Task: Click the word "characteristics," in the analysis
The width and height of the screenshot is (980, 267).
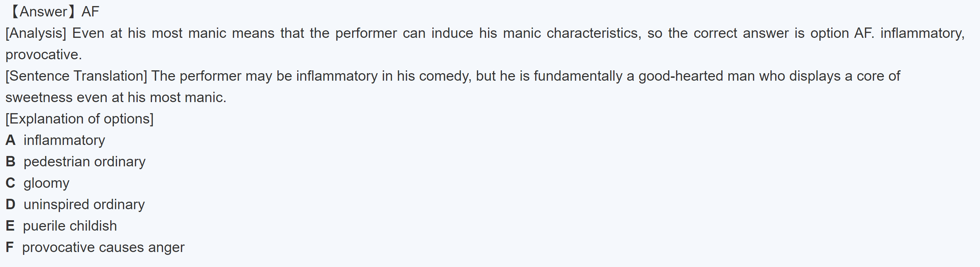Action: 594,34
